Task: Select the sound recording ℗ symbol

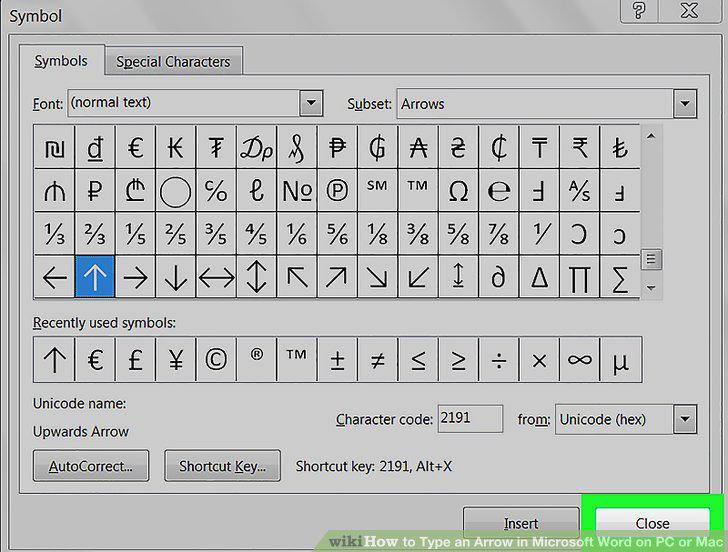Action: [x=337, y=190]
